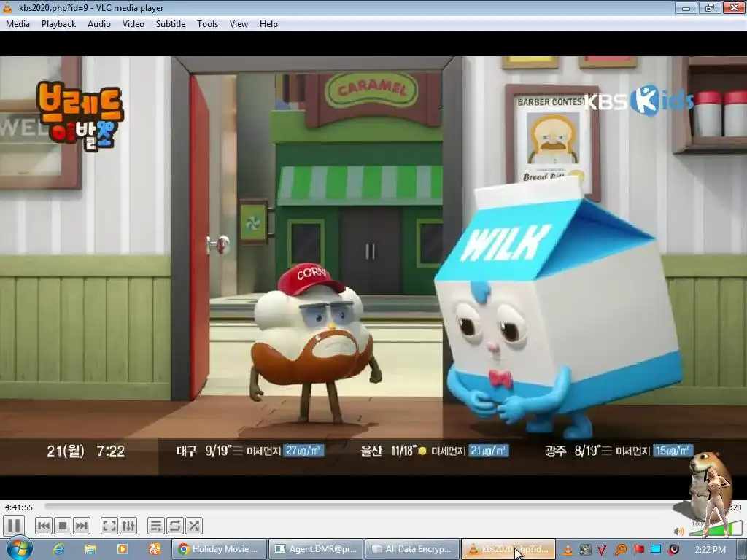
Task: Click the VLC cone icon in title bar
Action: pos(7,7)
